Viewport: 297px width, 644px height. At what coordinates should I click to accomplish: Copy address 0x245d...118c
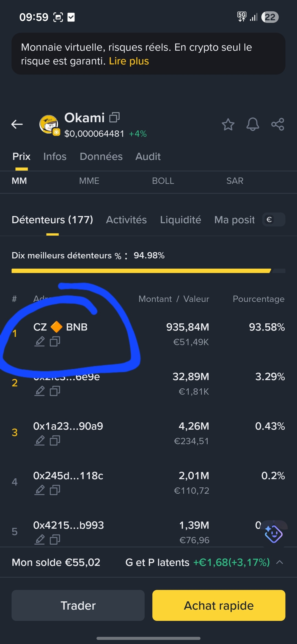pyautogui.click(x=55, y=490)
